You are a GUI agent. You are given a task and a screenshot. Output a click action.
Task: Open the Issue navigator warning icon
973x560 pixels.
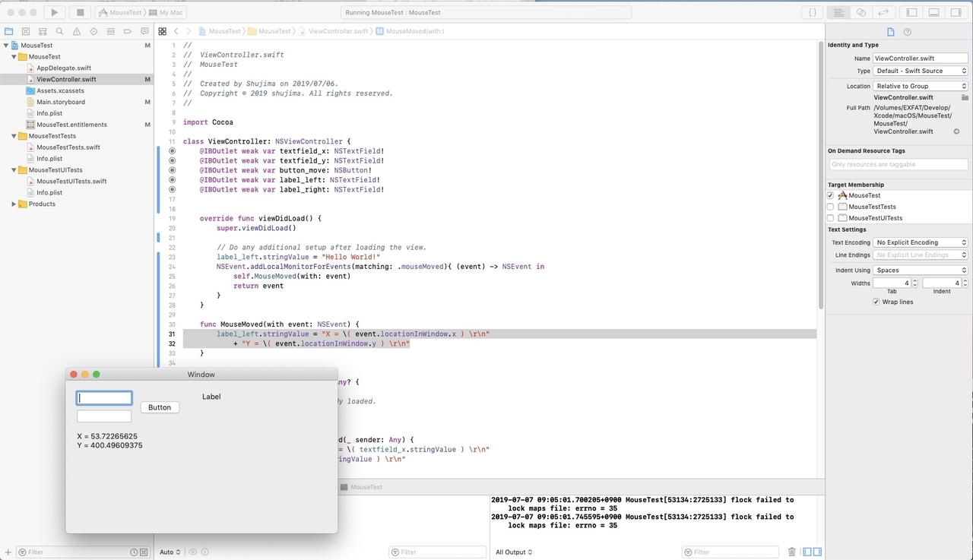77,31
